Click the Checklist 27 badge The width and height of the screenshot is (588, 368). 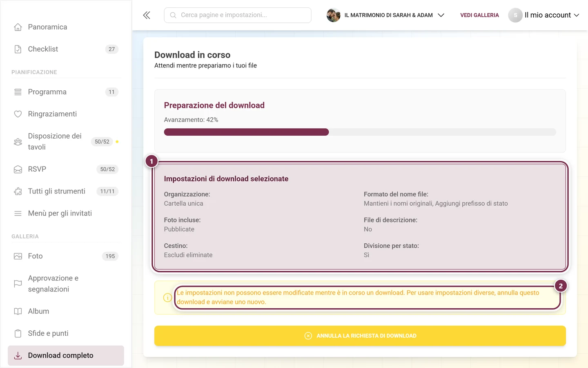pyautogui.click(x=111, y=49)
